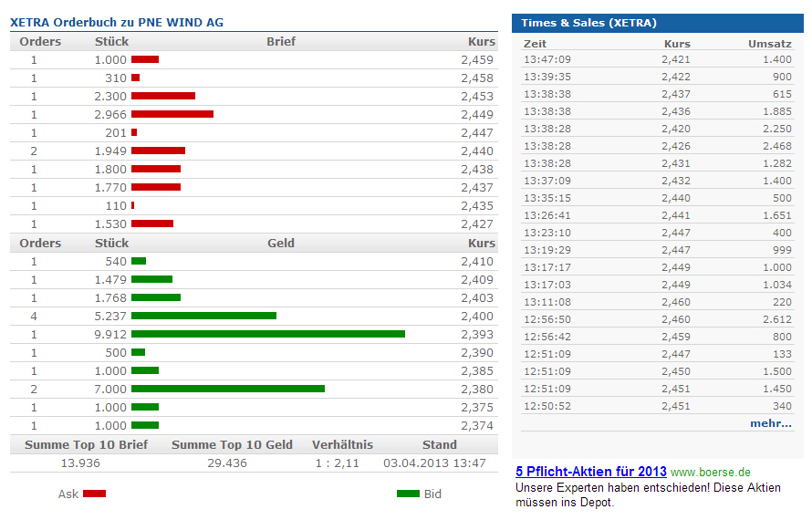This screenshot has height=520, width=812.
Task: Click the green Bid legend swatch
Action: (408, 494)
